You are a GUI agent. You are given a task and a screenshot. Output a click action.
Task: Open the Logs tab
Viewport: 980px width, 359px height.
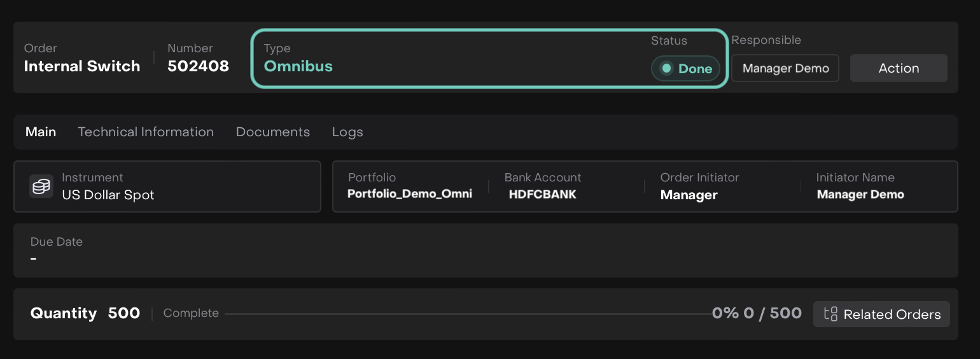pos(347,132)
